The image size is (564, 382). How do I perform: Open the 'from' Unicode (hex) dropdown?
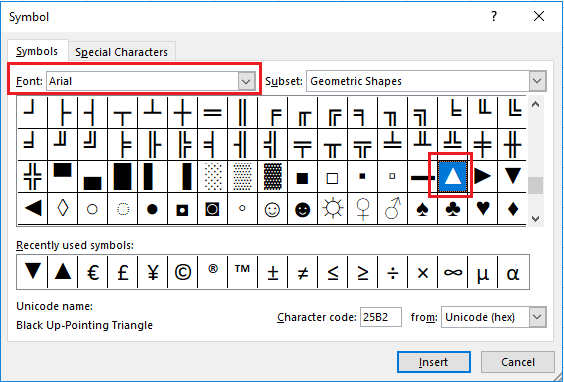(x=537, y=317)
